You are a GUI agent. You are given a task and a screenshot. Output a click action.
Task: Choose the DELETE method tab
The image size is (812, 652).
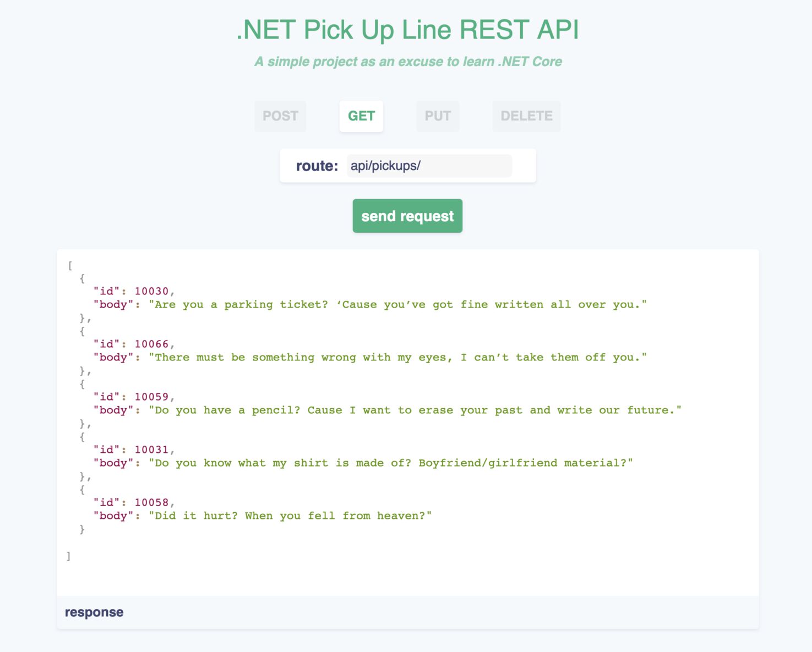coord(526,116)
